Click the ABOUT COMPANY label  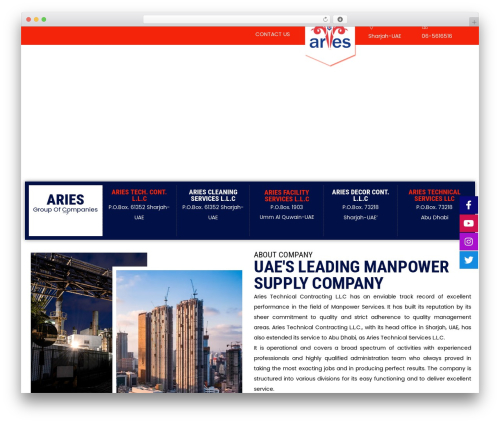283,255
